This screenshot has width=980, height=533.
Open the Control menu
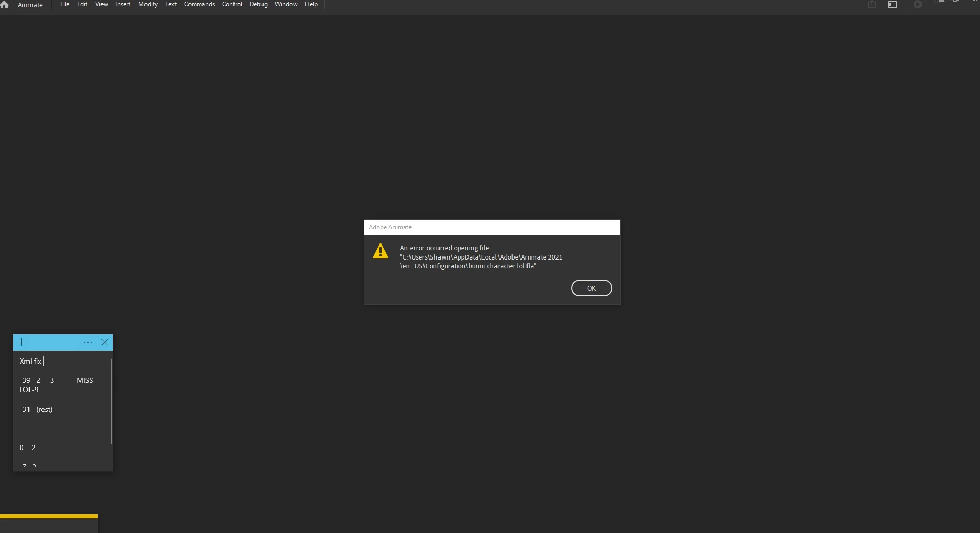[x=232, y=4]
